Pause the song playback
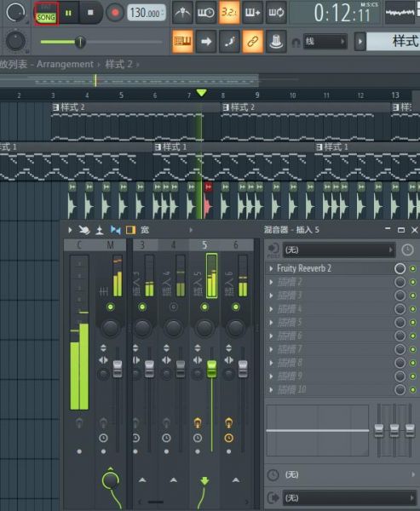420x511 pixels. (x=68, y=13)
